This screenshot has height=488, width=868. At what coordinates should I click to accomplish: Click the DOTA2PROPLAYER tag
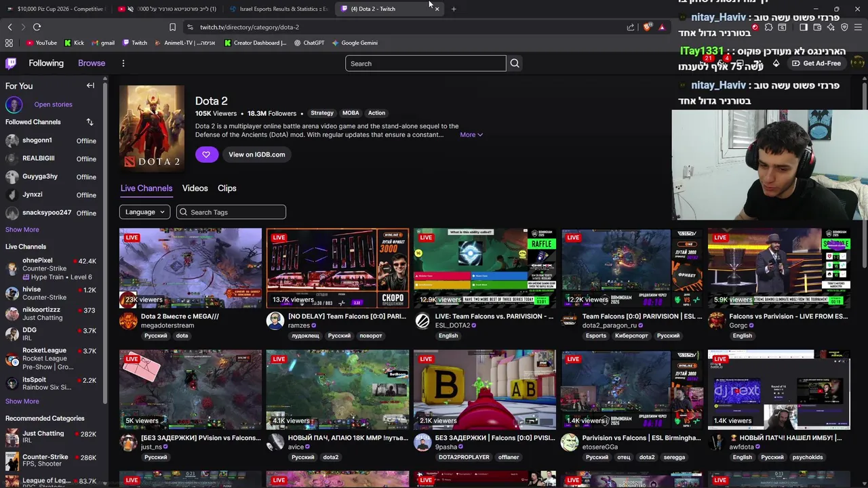pyautogui.click(x=464, y=457)
